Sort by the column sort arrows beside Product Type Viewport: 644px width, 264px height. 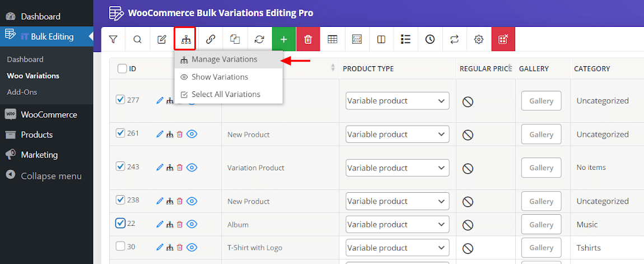[x=333, y=68]
